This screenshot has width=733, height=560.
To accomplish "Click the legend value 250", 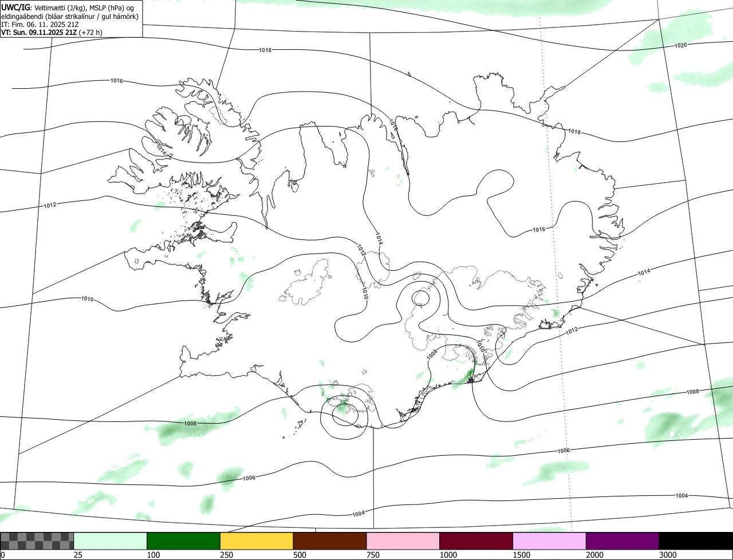I will click(227, 555).
